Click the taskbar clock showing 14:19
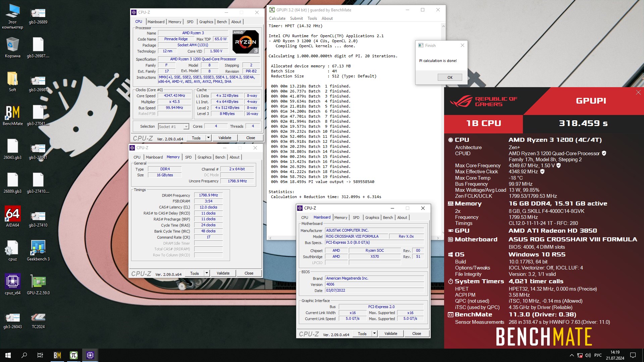The width and height of the screenshot is (644, 362). click(615, 355)
